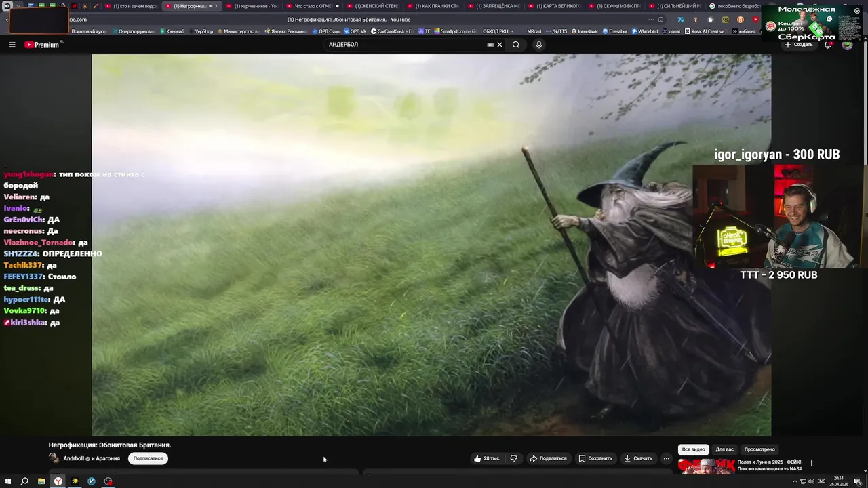Image resolution: width=868 pixels, height=488 pixels.
Task: Select the Просмотрено filter chip
Action: 759,449
